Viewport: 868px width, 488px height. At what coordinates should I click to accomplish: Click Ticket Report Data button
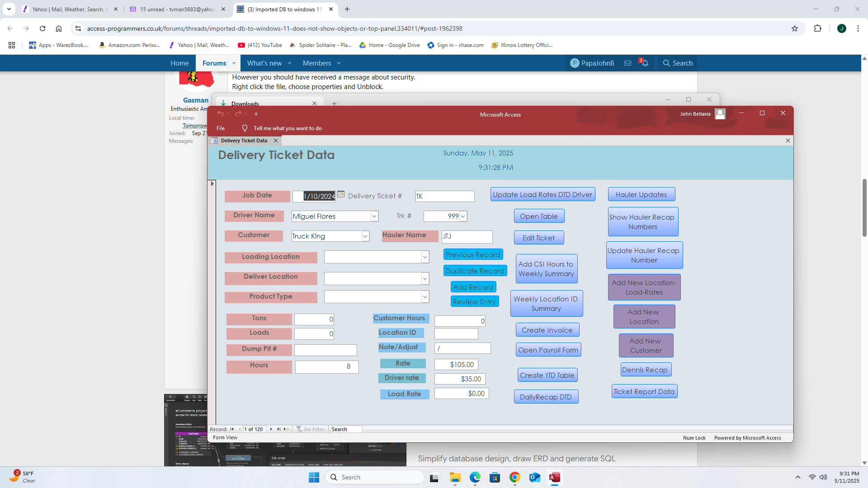pyautogui.click(x=644, y=391)
